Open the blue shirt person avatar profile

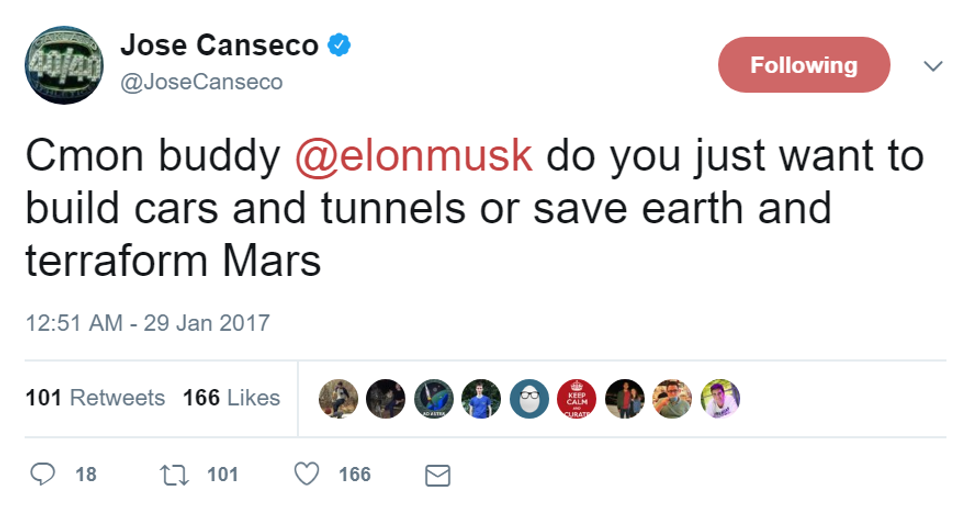click(x=482, y=398)
